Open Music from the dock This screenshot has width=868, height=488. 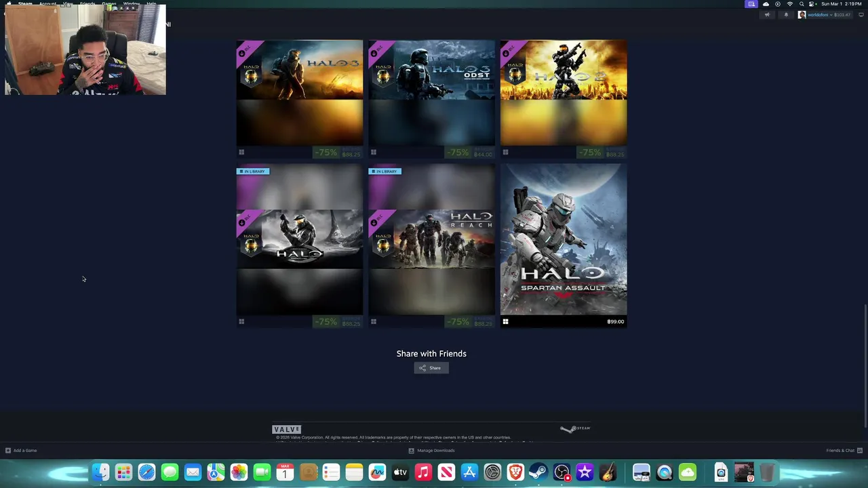[423, 472]
